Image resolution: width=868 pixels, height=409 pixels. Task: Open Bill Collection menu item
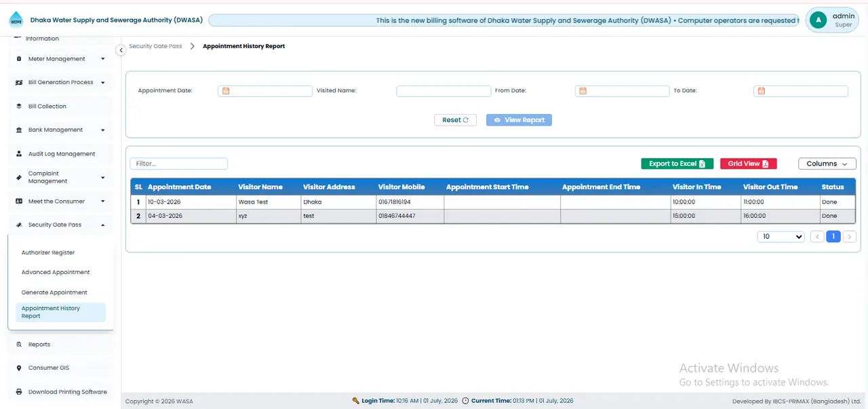[61, 106]
